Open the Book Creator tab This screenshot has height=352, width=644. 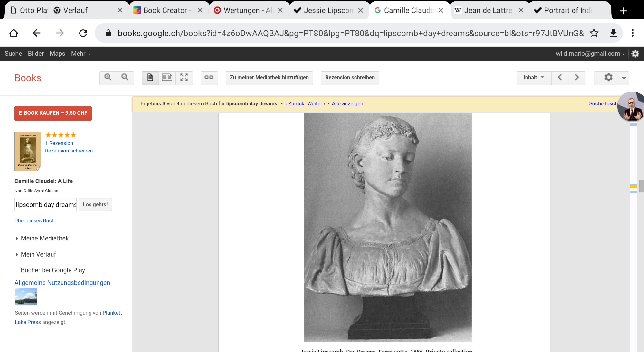pyautogui.click(x=165, y=10)
